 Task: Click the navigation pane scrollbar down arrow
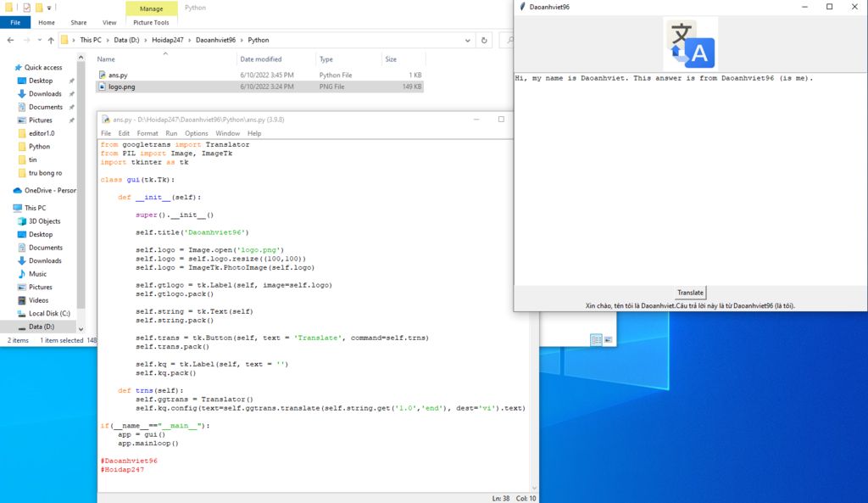click(x=81, y=329)
